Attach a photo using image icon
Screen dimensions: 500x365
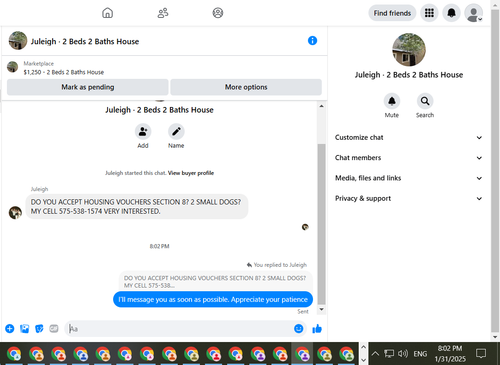pos(24,329)
